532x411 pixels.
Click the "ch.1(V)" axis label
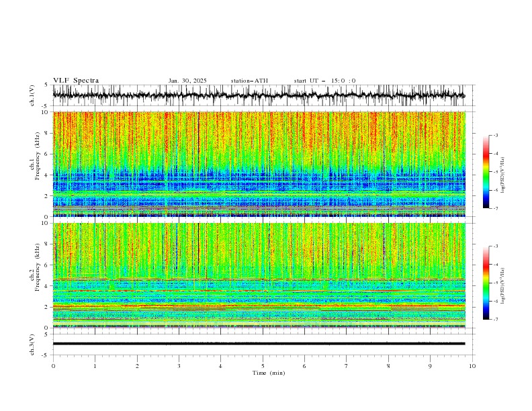(32, 95)
